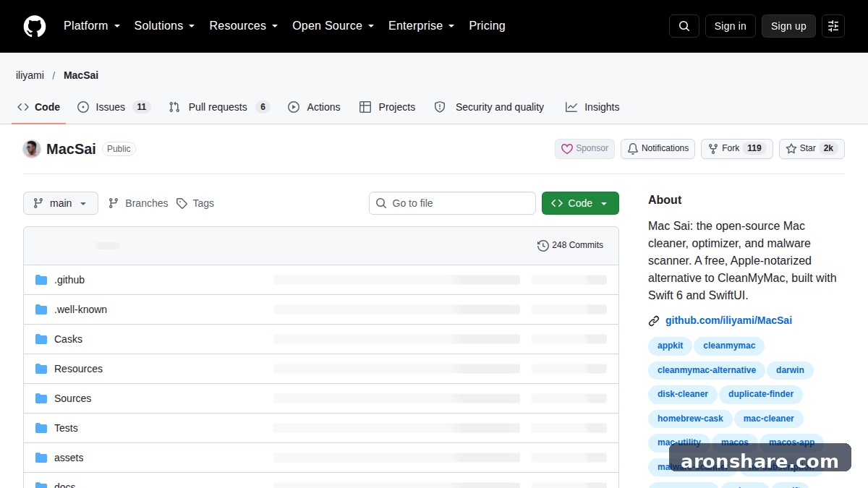Expand the Solutions menu
This screenshot has height=488, width=868.
(165, 26)
